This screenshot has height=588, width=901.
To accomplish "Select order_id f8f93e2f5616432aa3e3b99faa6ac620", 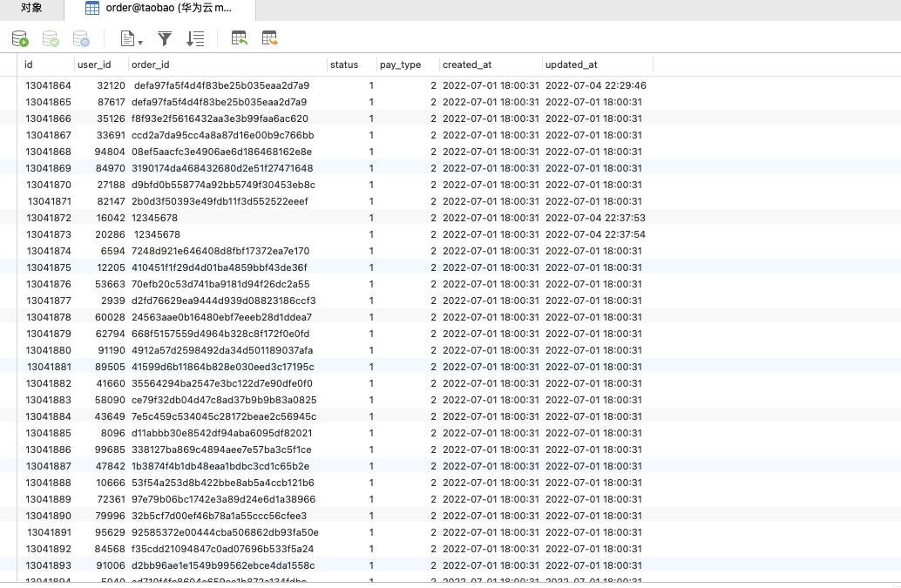I will (x=220, y=118).
